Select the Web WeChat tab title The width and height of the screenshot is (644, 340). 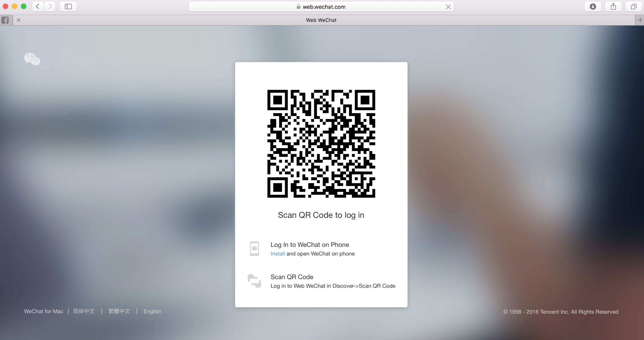pyautogui.click(x=321, y=20)
